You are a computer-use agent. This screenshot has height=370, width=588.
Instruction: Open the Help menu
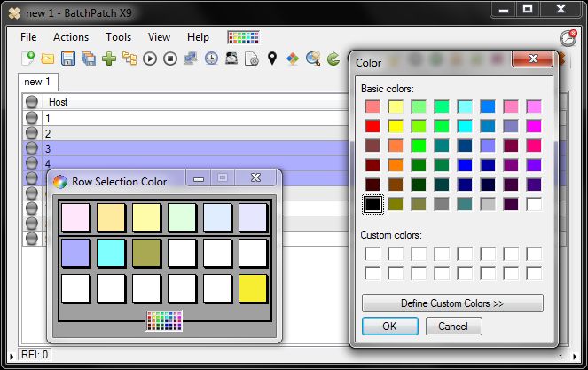tap(198, 37)
